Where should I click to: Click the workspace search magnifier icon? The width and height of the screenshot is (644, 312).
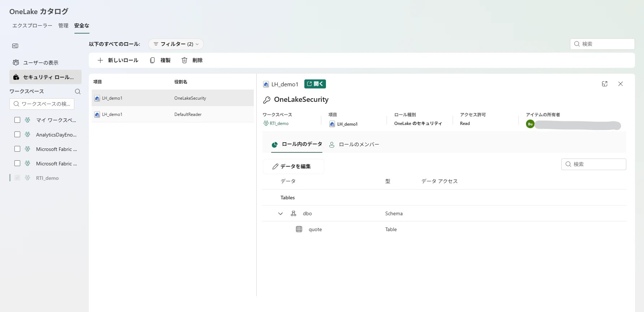click(x=78, y=91)
